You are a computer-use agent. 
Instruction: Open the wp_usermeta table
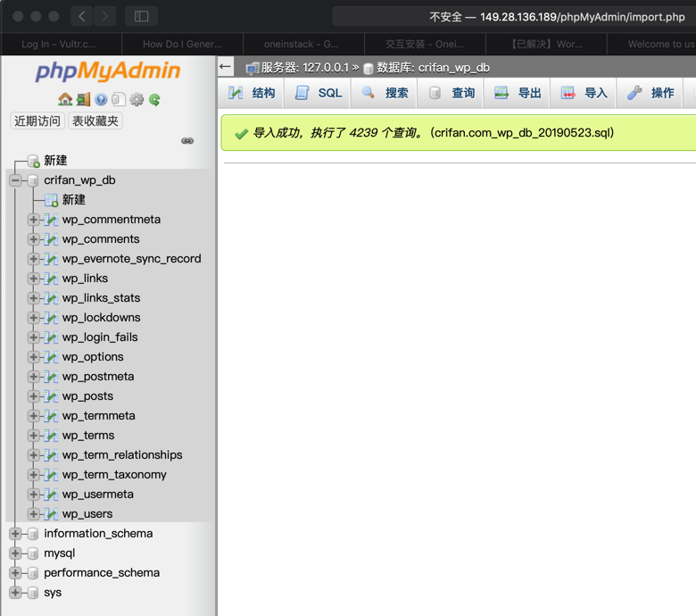tap(97, 495)
